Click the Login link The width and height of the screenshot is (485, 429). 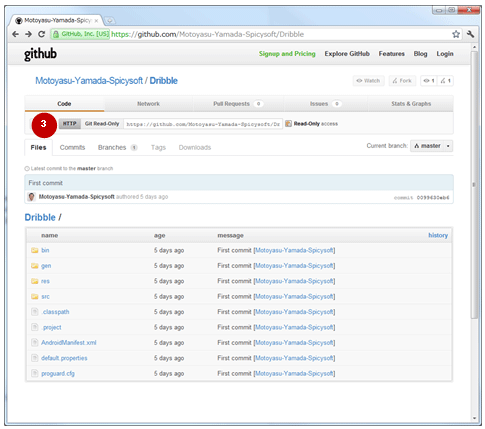click(445, 54)
